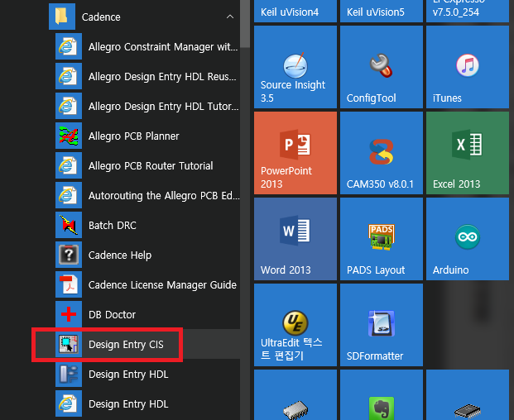Launch PADS Layout tile
Viewport: 514px width, 420px height.
[382, 239]
